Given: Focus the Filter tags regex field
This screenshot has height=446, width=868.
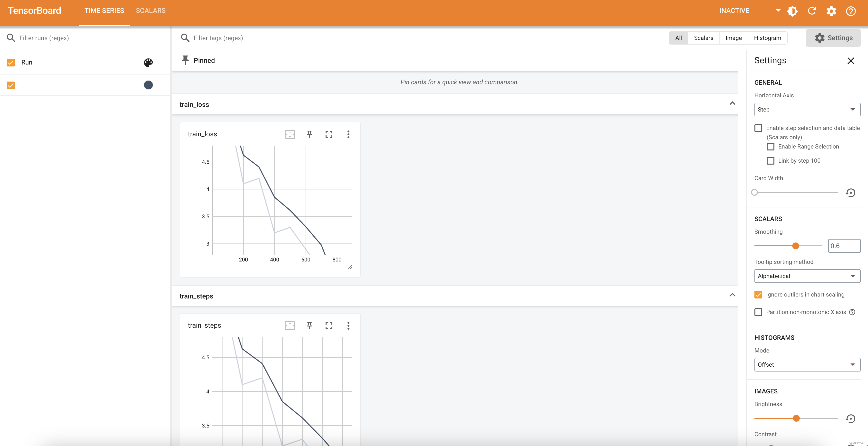Looking at the screenshot, I should coord(424,38).
